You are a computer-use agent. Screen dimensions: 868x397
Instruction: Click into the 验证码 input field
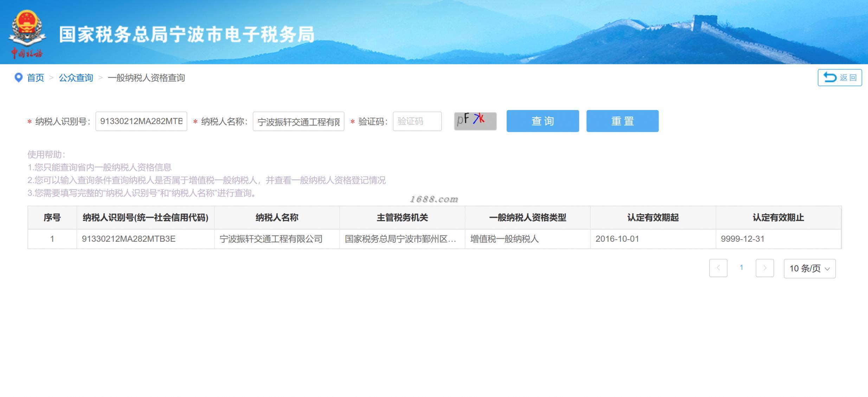[417, 121]
